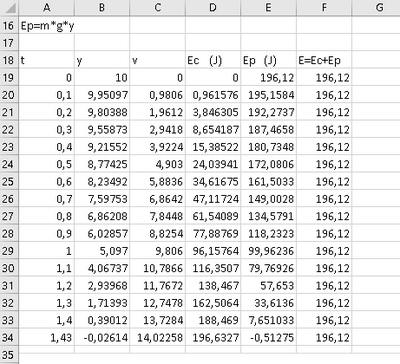Screen dimensions: 400x364
Task: Click cell containing Ep=m*g*y formula text
Action: (47, 26)
